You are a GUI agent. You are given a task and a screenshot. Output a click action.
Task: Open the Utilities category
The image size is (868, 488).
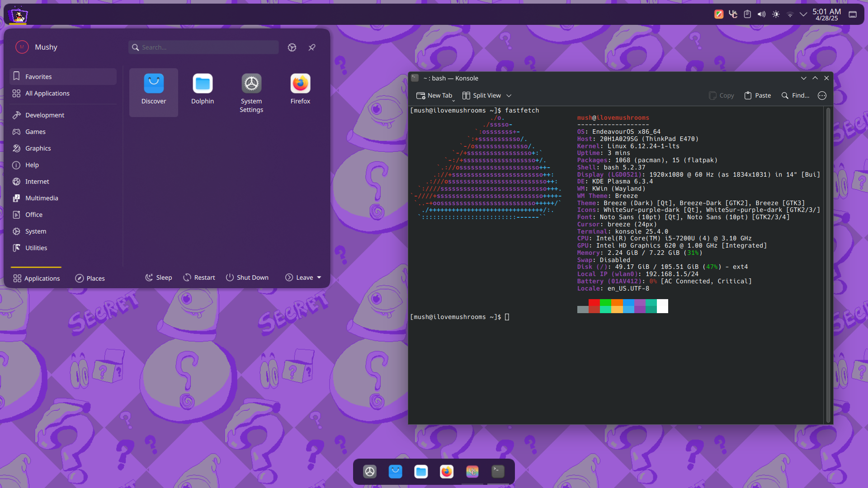(x=63, y=248)
